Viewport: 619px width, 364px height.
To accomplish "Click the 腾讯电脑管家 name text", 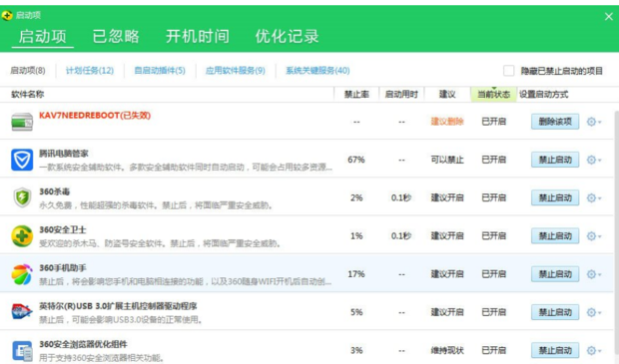I will 64,154.
